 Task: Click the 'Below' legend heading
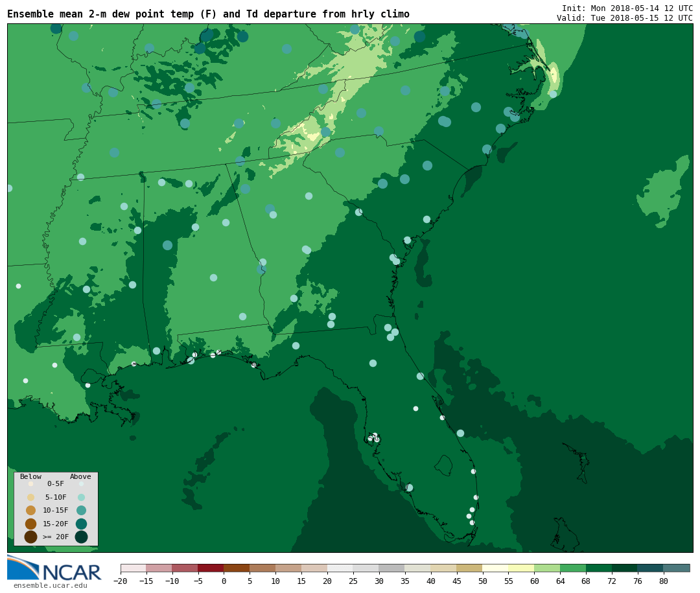[30, 476]
